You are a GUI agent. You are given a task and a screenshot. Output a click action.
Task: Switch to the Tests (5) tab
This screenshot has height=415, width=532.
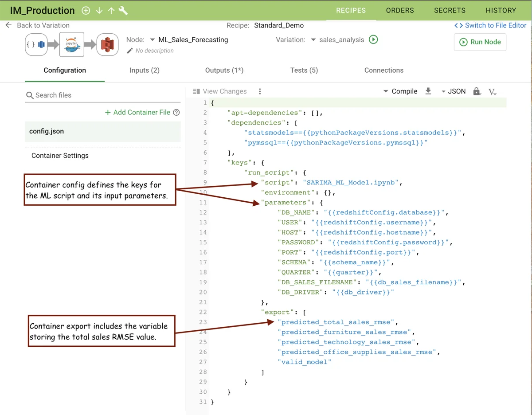point(304,70)
